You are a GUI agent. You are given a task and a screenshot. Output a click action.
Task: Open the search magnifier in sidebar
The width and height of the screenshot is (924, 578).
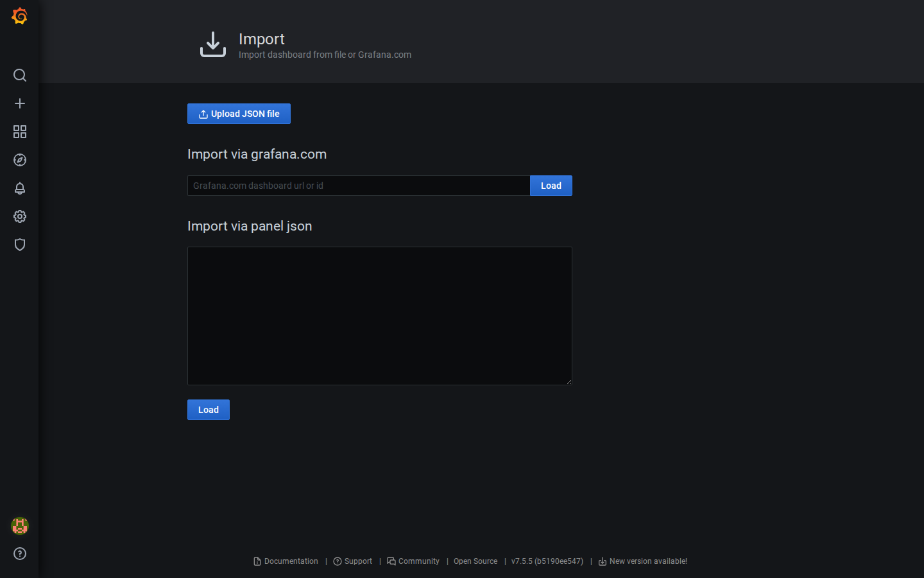click(x=20, y=75)
